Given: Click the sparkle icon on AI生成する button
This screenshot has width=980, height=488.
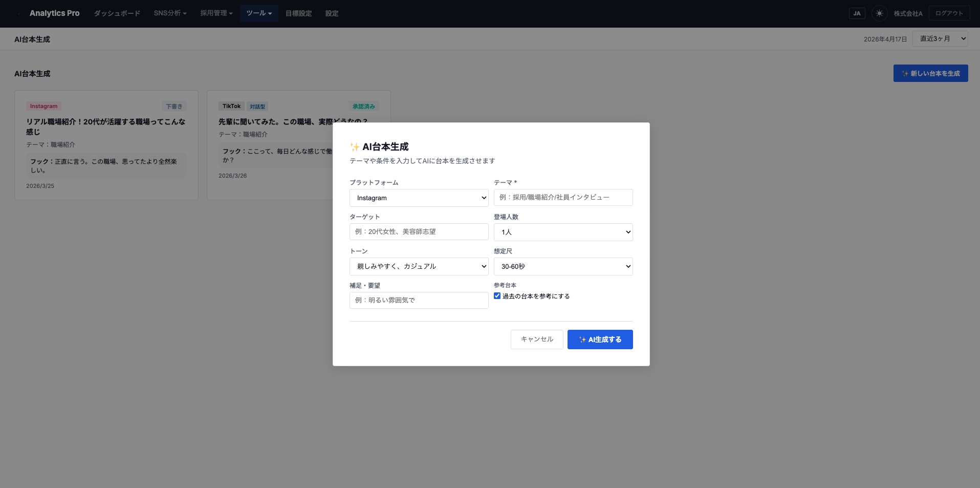Looking at the screenshot, I should tap(582, 339).
